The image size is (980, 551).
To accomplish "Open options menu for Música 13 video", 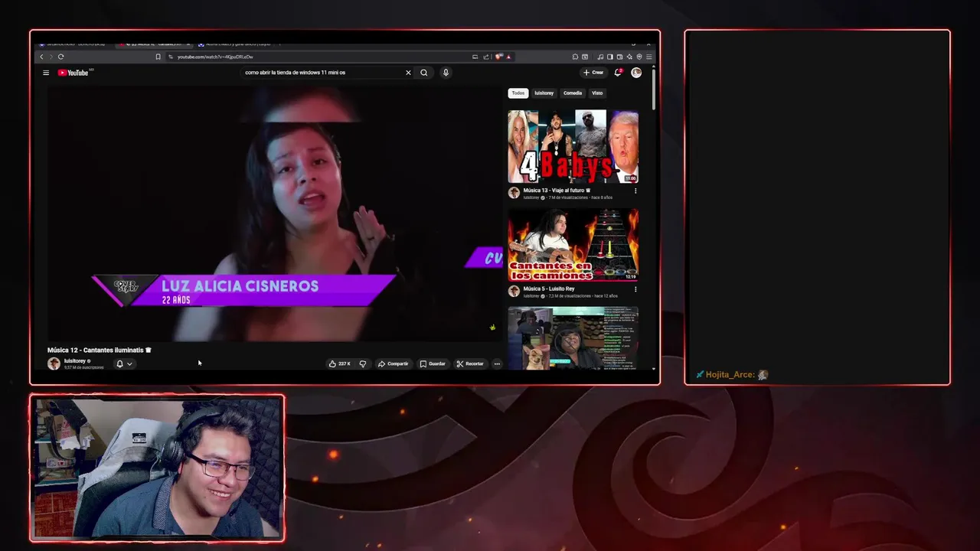I will point(635,191).
